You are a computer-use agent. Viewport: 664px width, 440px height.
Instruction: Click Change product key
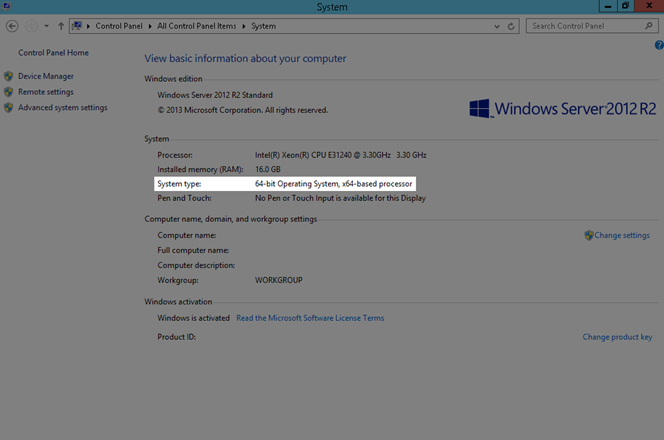(x=617, y=337)
